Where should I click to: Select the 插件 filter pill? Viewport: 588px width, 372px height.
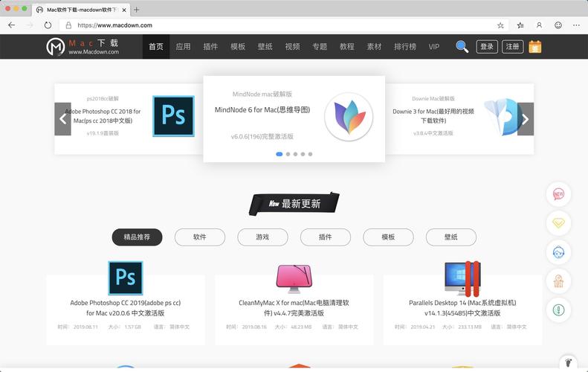[326, 237]
